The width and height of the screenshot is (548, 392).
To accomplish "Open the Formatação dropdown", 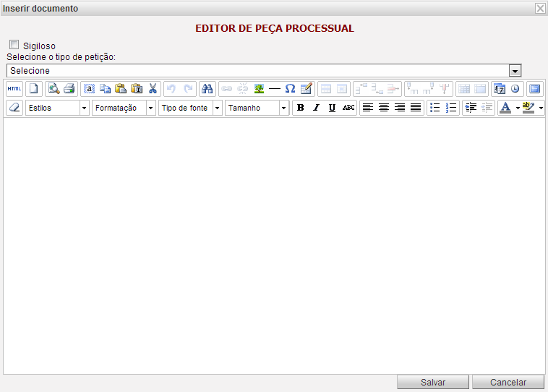I will [124, 108].
